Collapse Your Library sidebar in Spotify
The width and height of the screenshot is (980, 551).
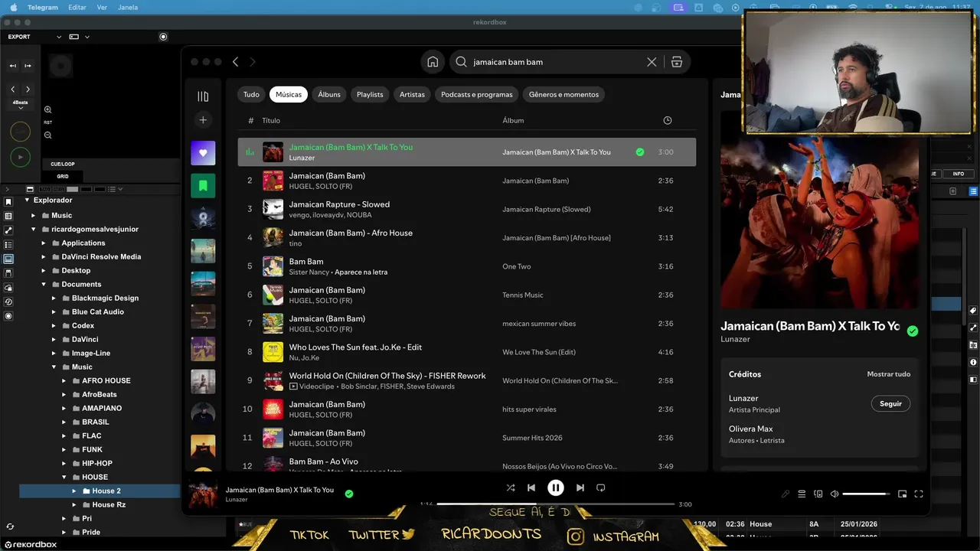[x=203, y=96]
